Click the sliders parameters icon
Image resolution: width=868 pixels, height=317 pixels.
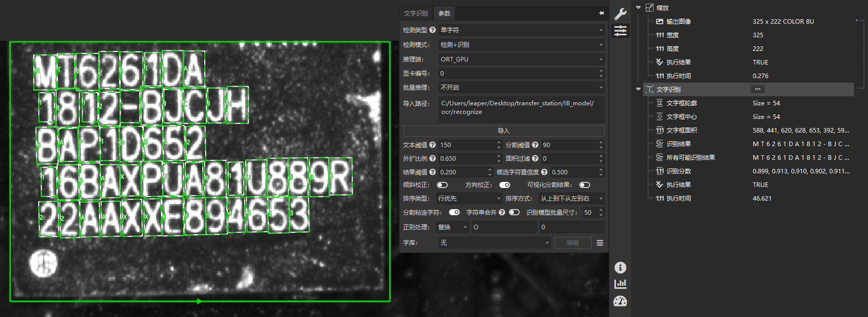(620, 31)
